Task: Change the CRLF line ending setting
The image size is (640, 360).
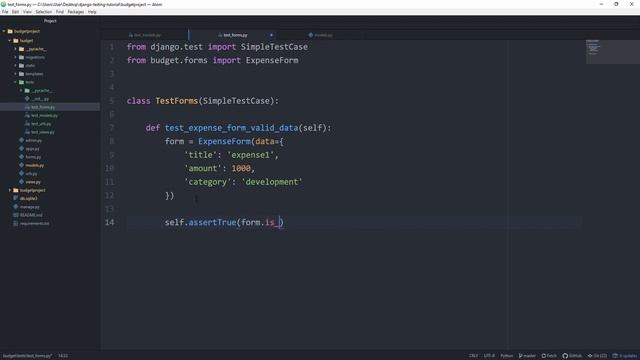Action: [473, 356]
